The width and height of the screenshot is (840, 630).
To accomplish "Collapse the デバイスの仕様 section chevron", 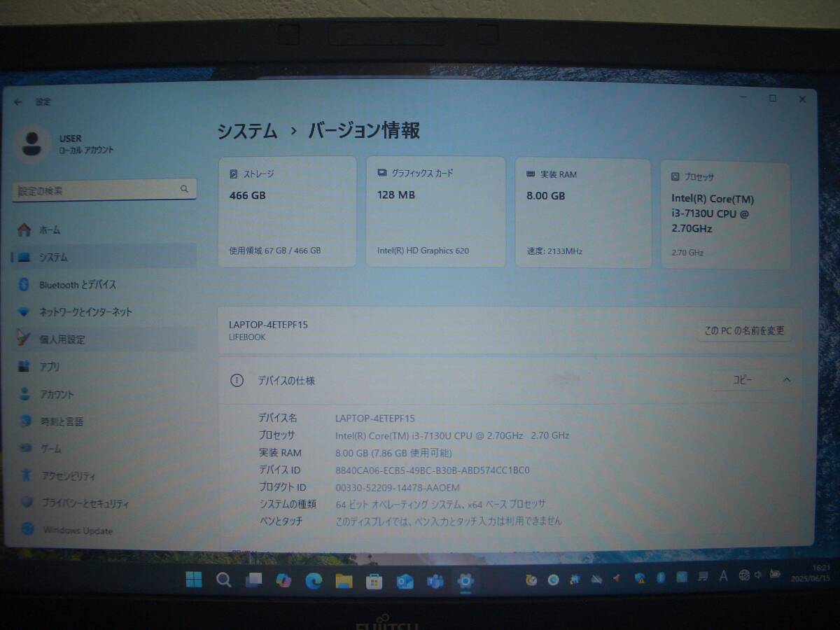I will coord(786,380).
